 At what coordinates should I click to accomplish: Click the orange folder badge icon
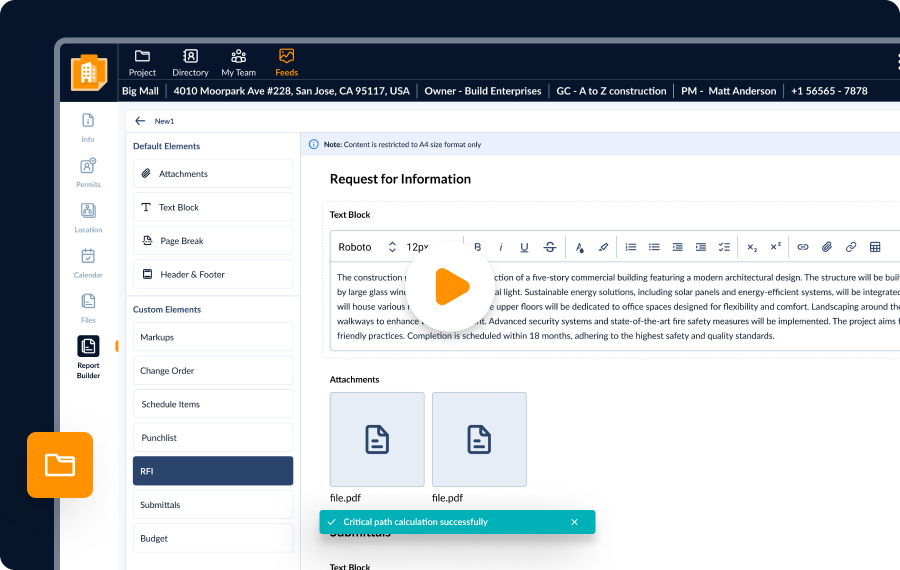click(60, 465)
